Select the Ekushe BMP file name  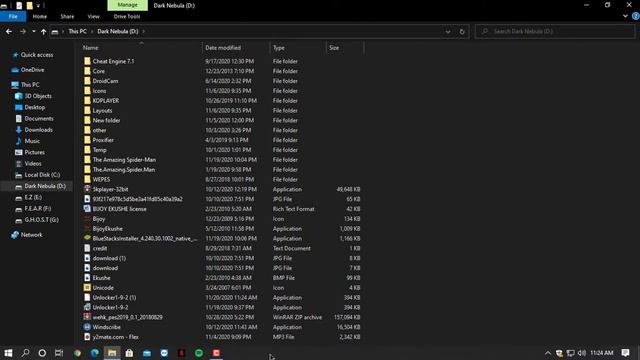pos(101,278)
